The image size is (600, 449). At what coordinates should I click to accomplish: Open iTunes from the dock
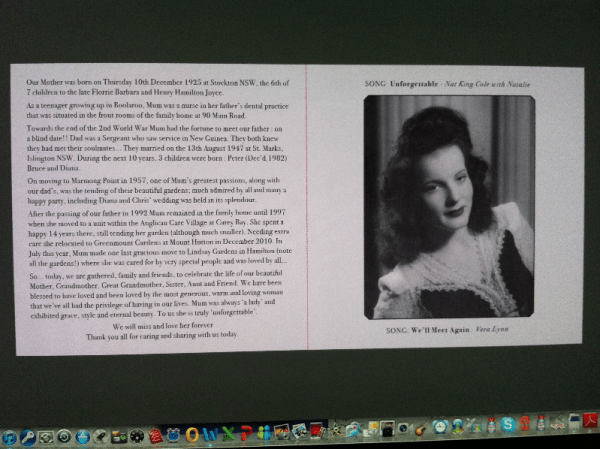pos(9,438)
